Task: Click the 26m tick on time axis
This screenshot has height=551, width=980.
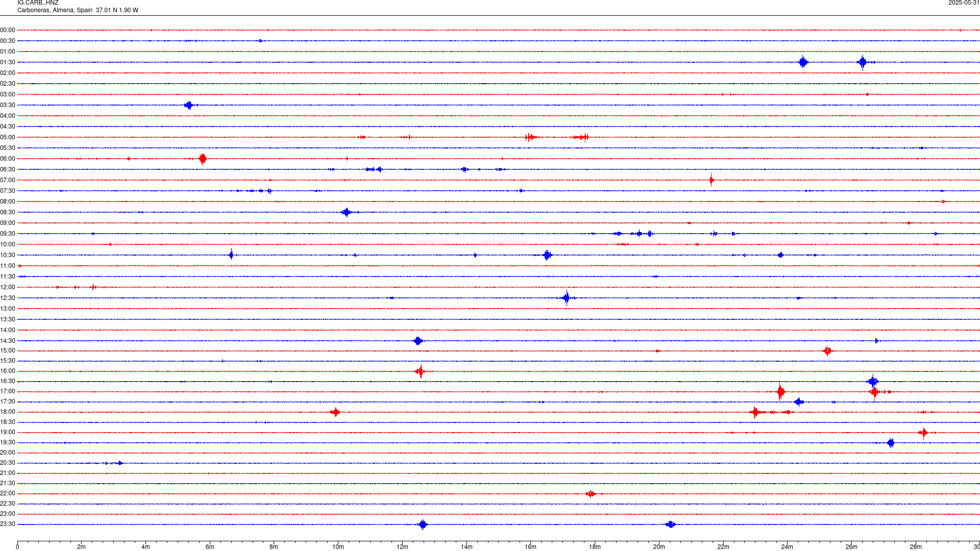Action: pyautogui.click(x=851, y=547)
